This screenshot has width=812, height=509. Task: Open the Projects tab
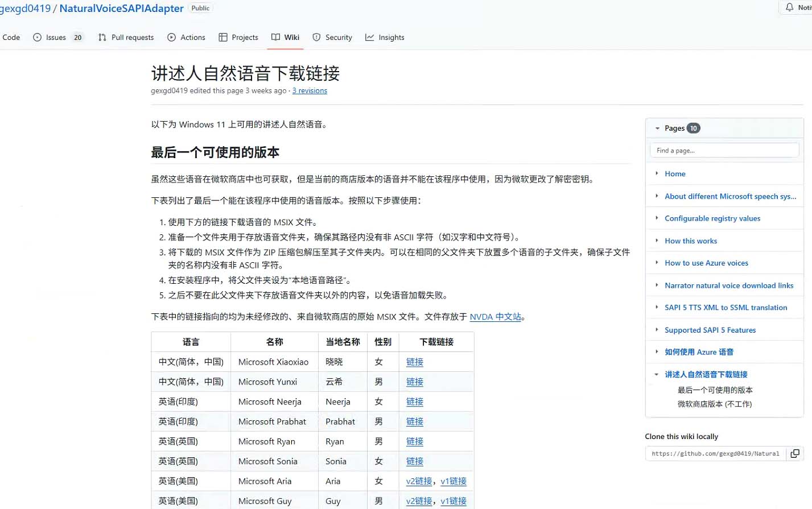coord(238,38)
